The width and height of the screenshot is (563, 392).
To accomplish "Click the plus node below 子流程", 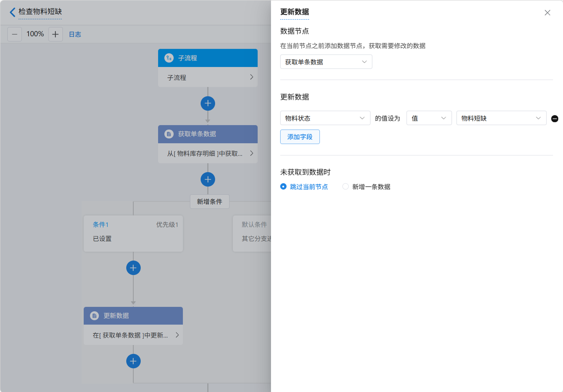I will coord(208,103).
